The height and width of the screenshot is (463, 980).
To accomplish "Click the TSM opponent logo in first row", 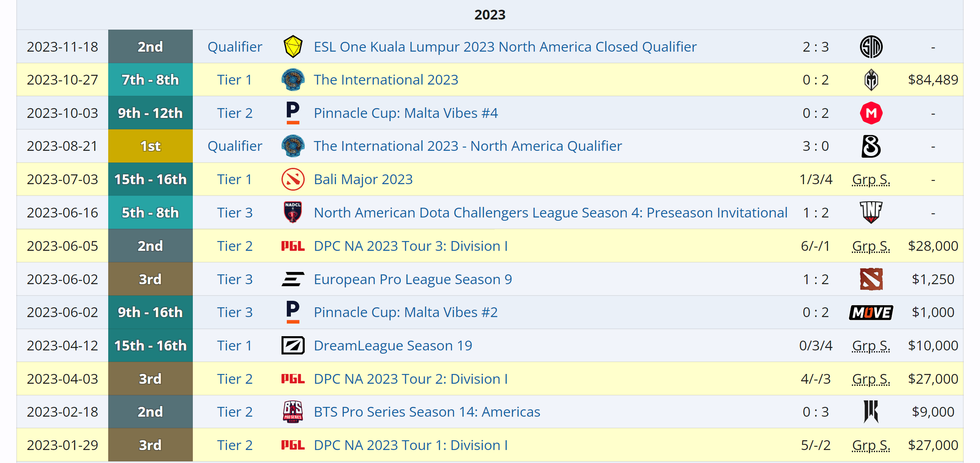I will (x=871, y=47).
